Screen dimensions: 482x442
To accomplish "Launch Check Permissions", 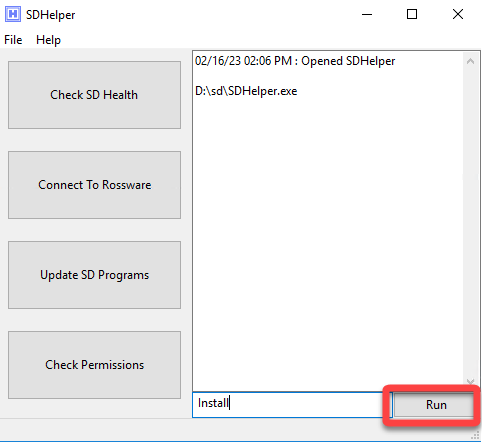I will (x=94, y=365).
